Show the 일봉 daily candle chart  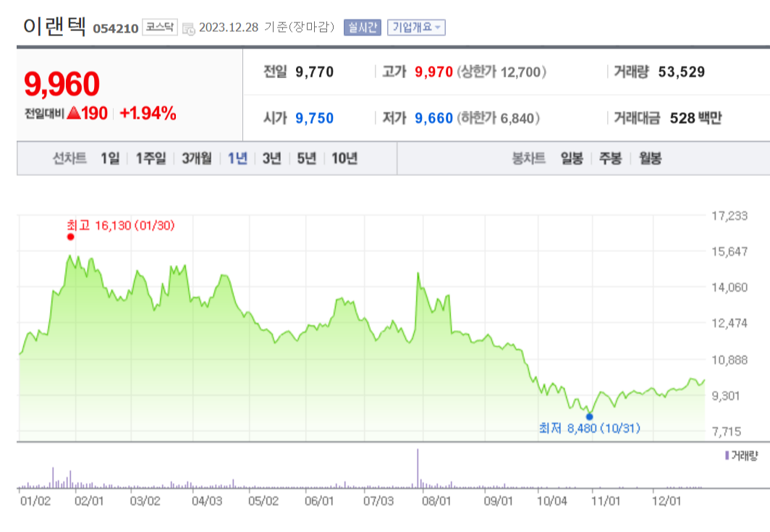(x=572, y=159)
